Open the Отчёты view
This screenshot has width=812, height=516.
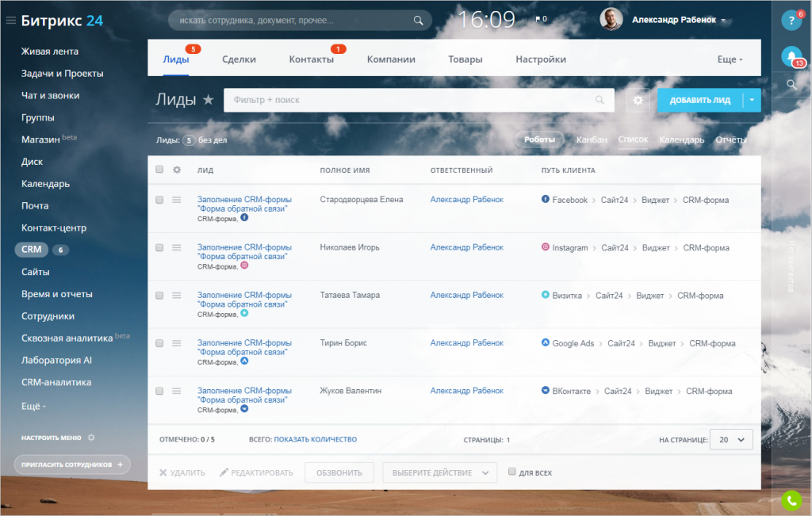coord(731,140)
